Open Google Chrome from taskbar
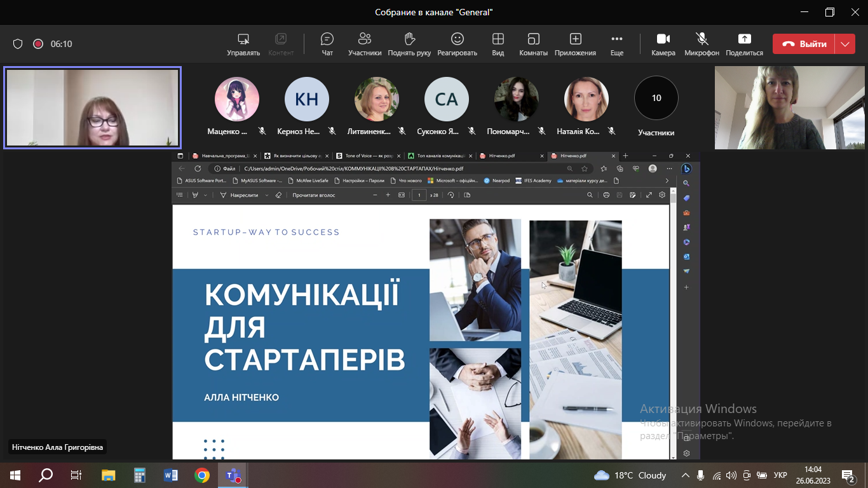This screenshot has width=868, height=488. click(202, 475)
